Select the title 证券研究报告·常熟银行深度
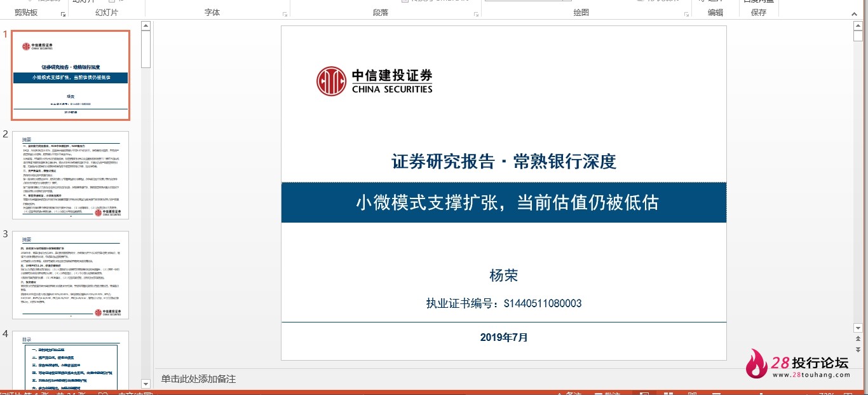868x395 pixels. pyautogui.click(x=504, y=162)
